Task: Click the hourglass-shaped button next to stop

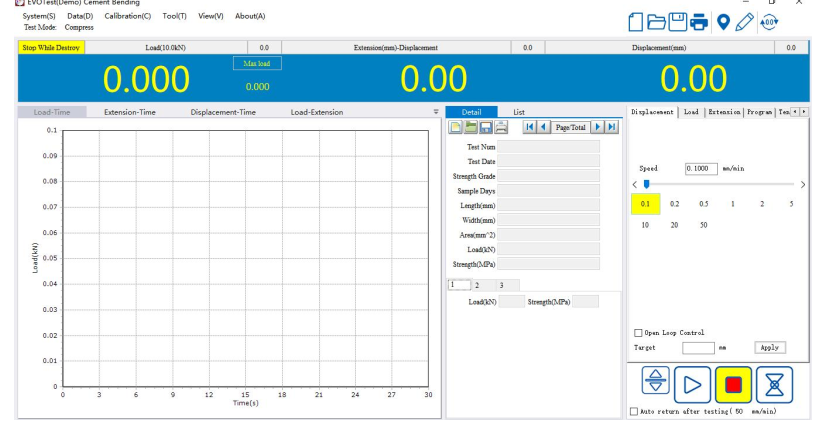Action: [774, 385]
